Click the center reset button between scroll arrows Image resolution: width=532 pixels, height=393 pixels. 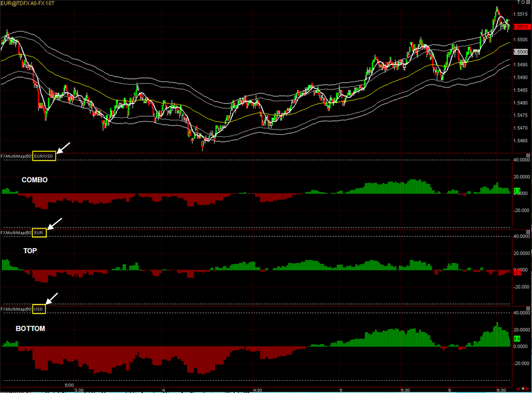tap(523, 389)
